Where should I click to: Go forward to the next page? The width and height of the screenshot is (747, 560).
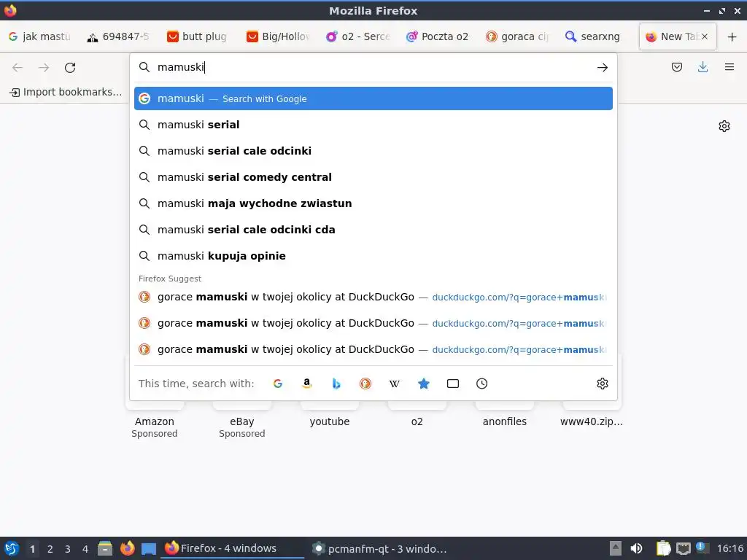pyautogui.click(x=44, y=68)
